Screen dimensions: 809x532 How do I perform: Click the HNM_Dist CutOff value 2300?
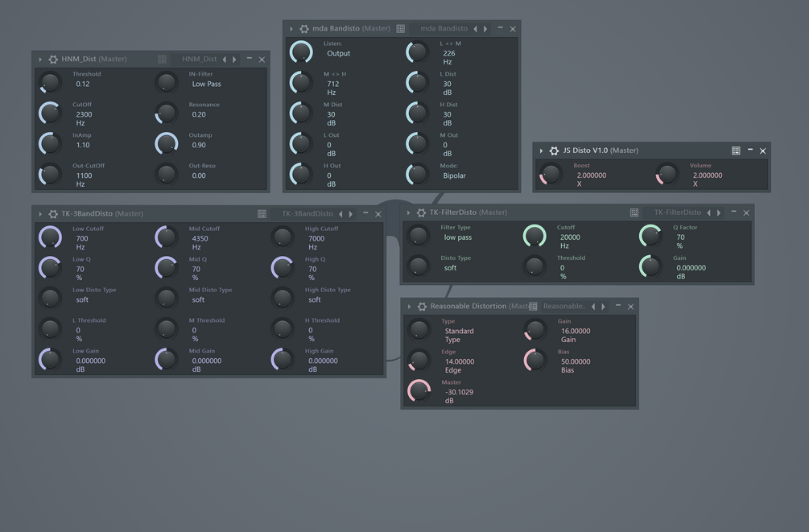point(84,114)
